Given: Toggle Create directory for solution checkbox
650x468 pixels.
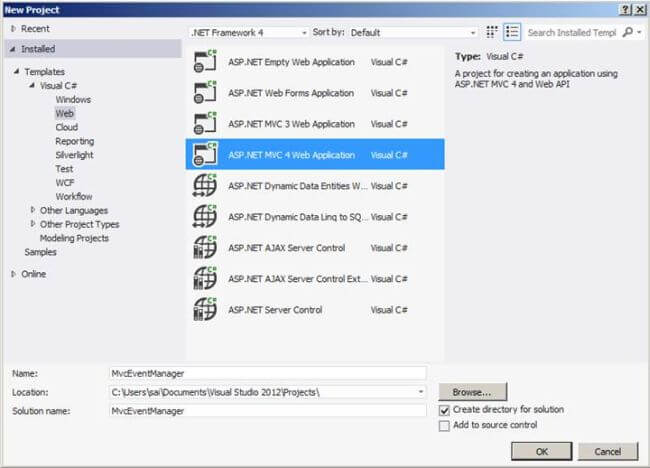Looking at the screenshot, I should click(444, 410).
